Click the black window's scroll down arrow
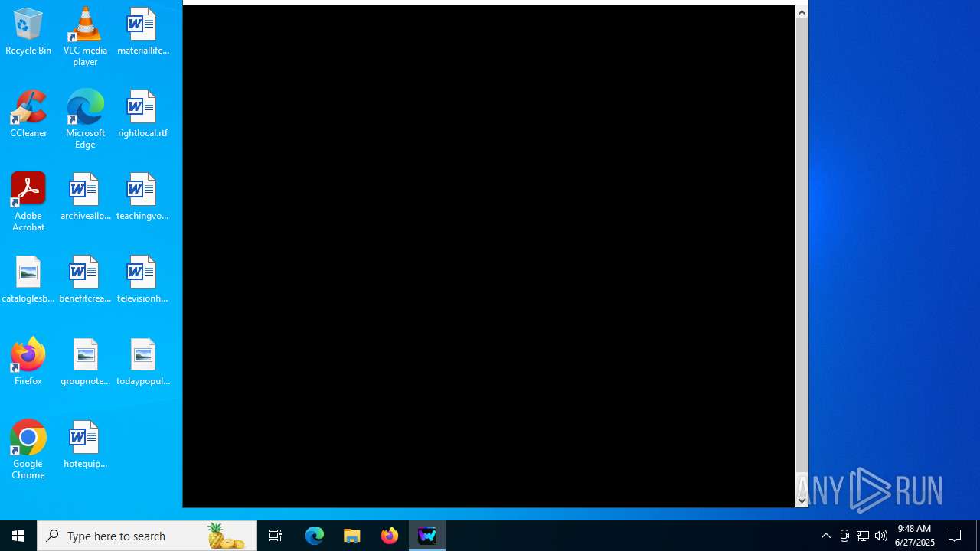Screen dimensions: 980x551 click(802, 500)
